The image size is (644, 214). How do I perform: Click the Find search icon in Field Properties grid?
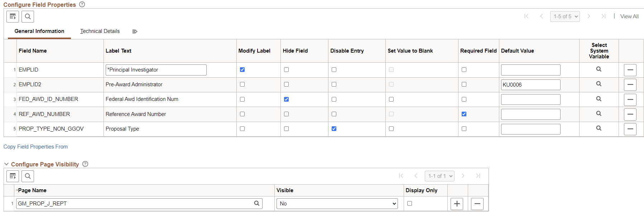[28, 16]
